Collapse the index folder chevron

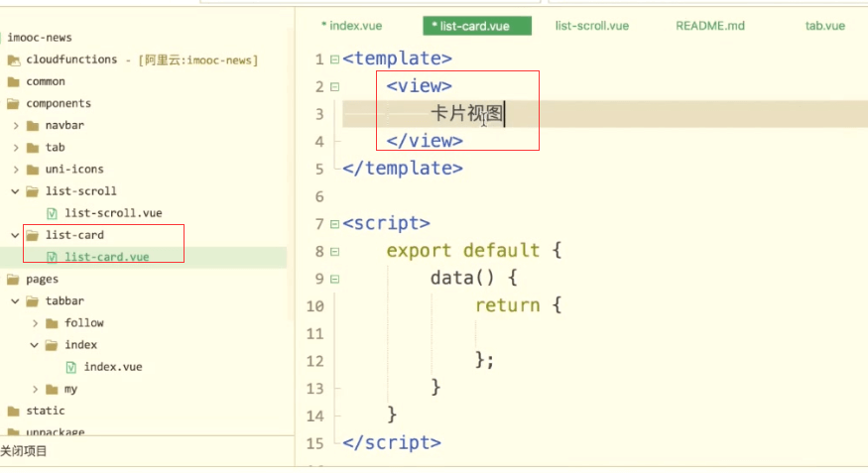(35, 345)
